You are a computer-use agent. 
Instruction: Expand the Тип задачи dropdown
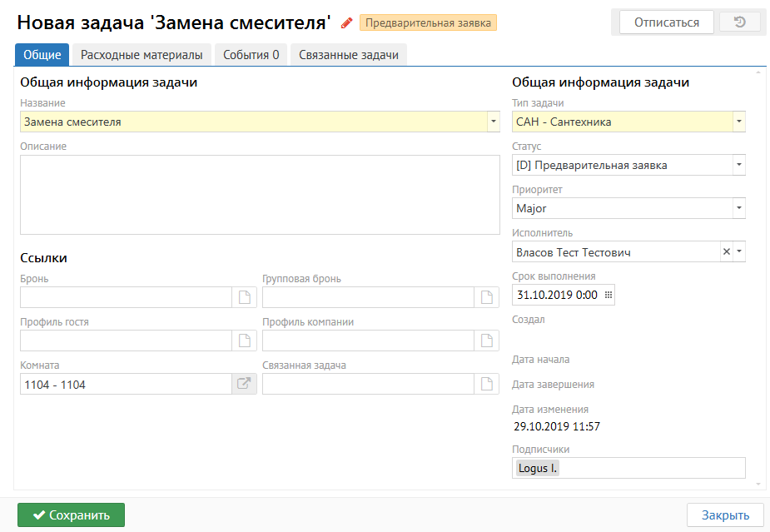click(738, 122)
